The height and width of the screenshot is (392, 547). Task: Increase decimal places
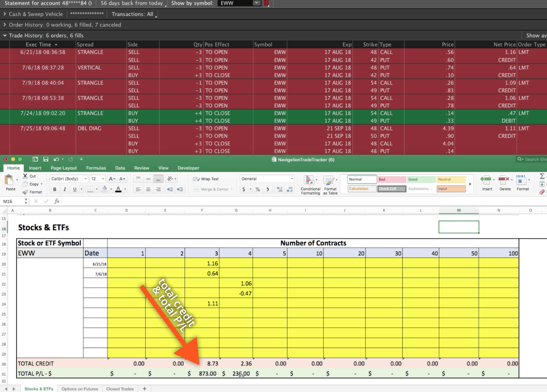click(280, 189)
